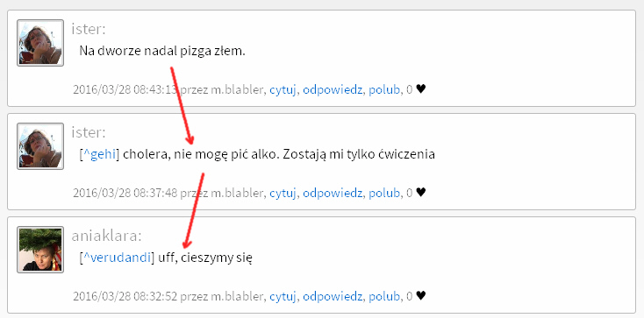The width and height of the screenshot is (644, 318).
Task: Click "cytuj" on the gehi reply post
Action: click(x=283, y=193)
